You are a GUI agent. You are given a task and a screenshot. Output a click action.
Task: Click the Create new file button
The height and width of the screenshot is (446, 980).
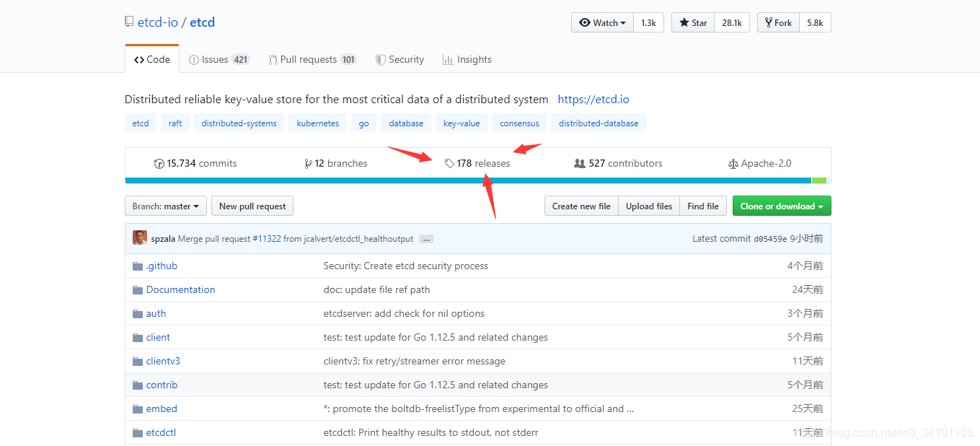click(x=581, y=206)
